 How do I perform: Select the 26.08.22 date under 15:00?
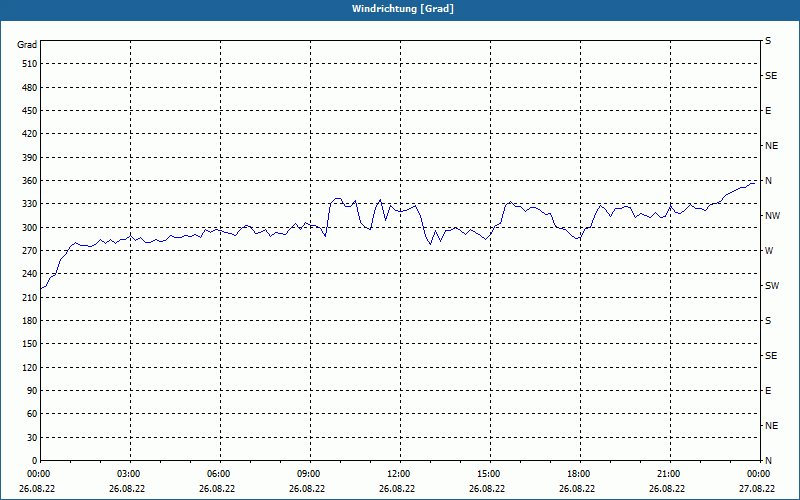(x=487, y=489)
